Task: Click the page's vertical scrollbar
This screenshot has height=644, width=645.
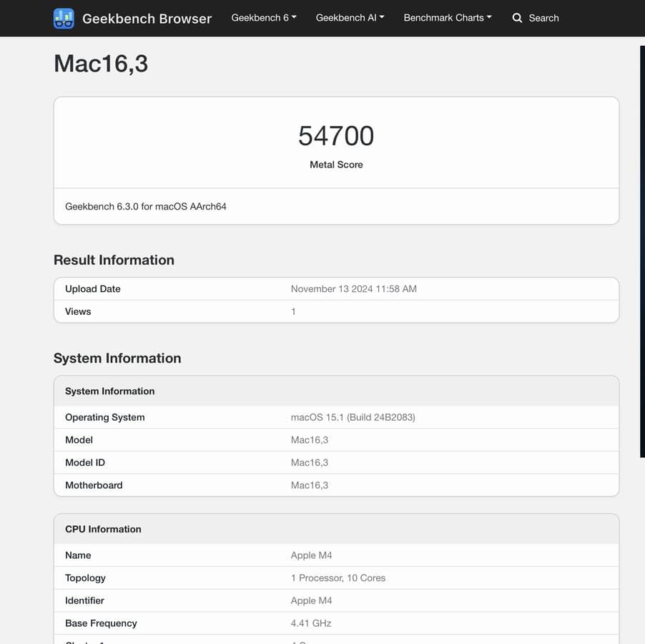Action: 641,250
